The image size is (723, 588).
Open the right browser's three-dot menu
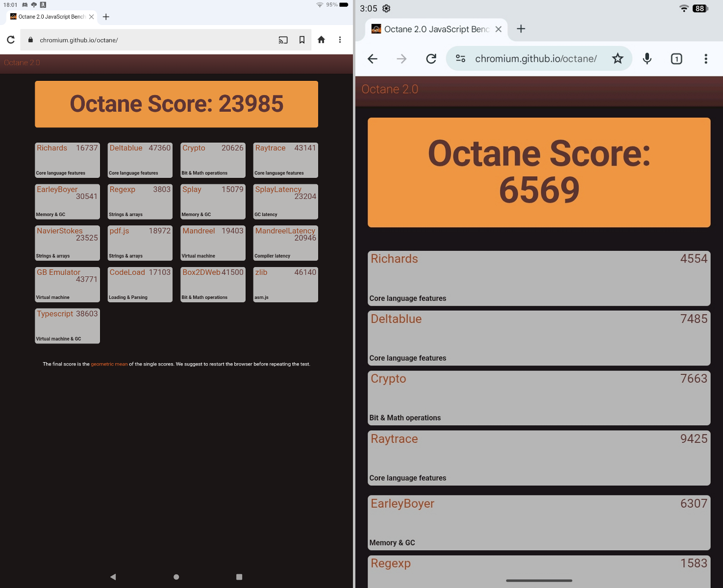[x=706, y=59]
